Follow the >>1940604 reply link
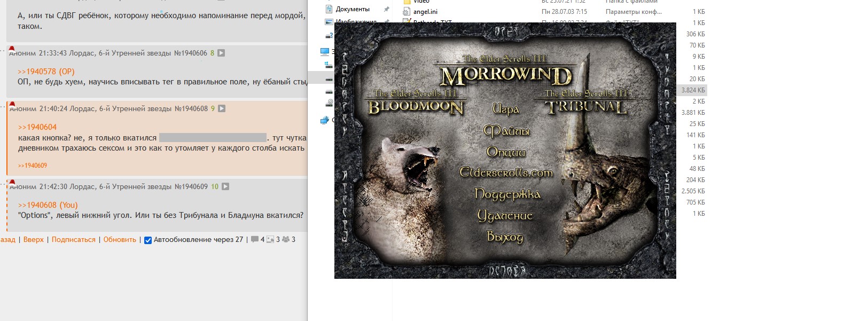This screenshot has width=868, height=321. pos(37,127)
